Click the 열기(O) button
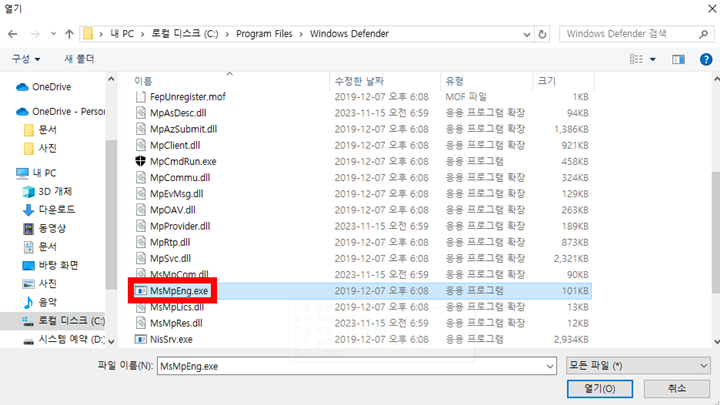 click(600, 388)
